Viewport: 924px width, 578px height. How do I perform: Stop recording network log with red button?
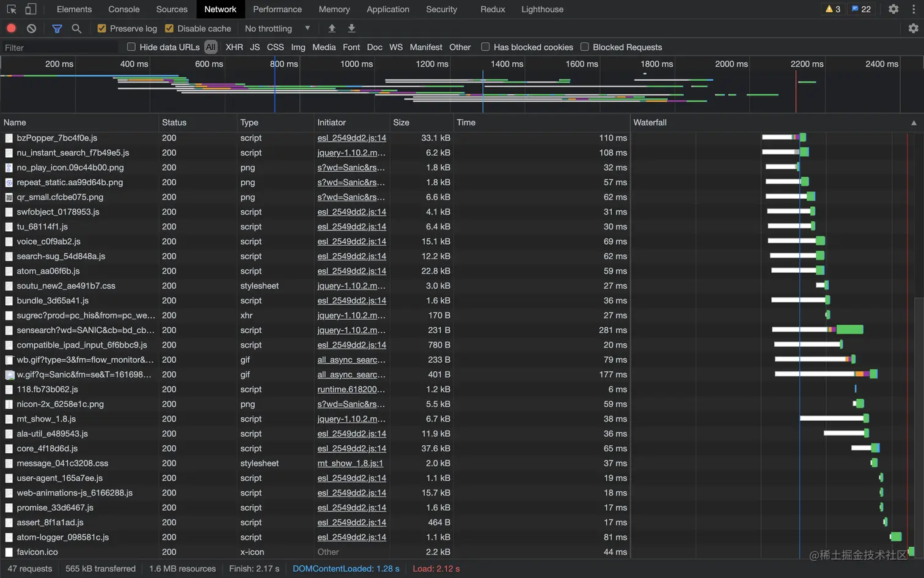(11, 28)
